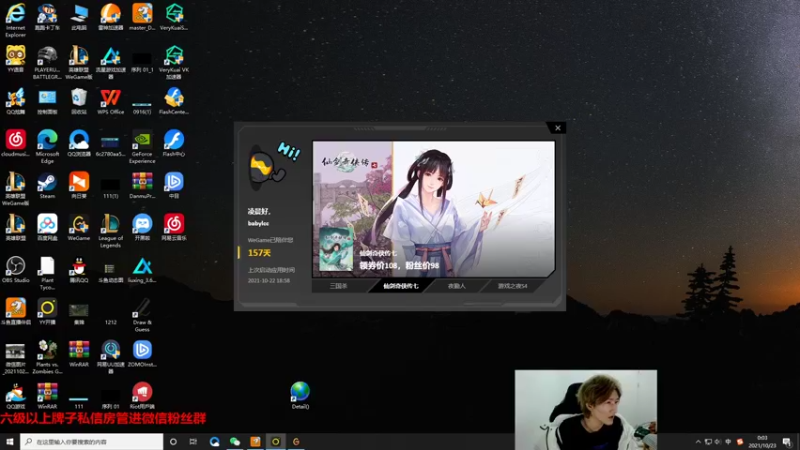Open WeChat from taskbar
Image resolution: width=800 pixels, height=450 pixels.
pos(235,442)
